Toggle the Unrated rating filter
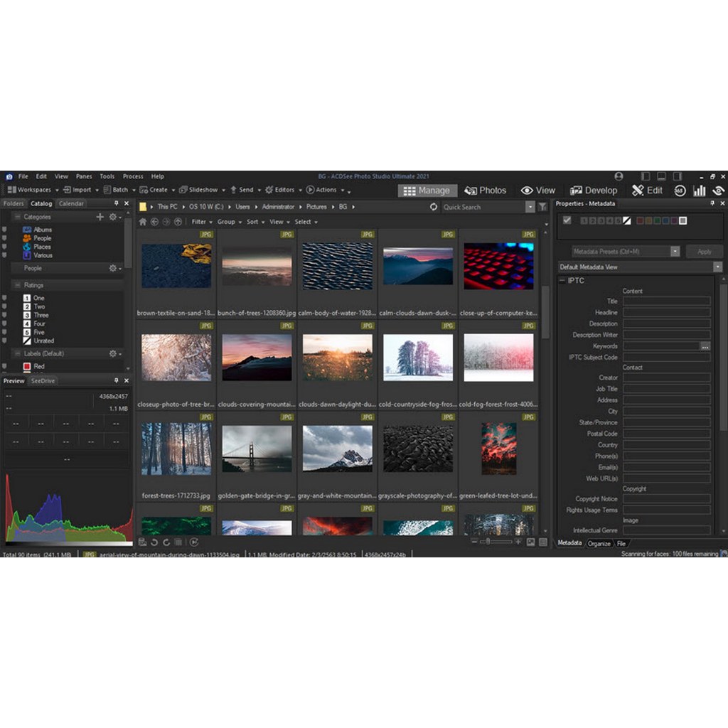Image resolution: width=728 pixels, height=728 pixels. coord(42,341)
